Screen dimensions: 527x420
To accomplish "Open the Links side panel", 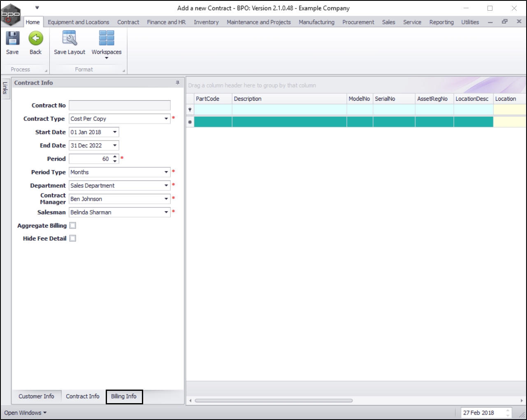I will [x=5, y=88].
